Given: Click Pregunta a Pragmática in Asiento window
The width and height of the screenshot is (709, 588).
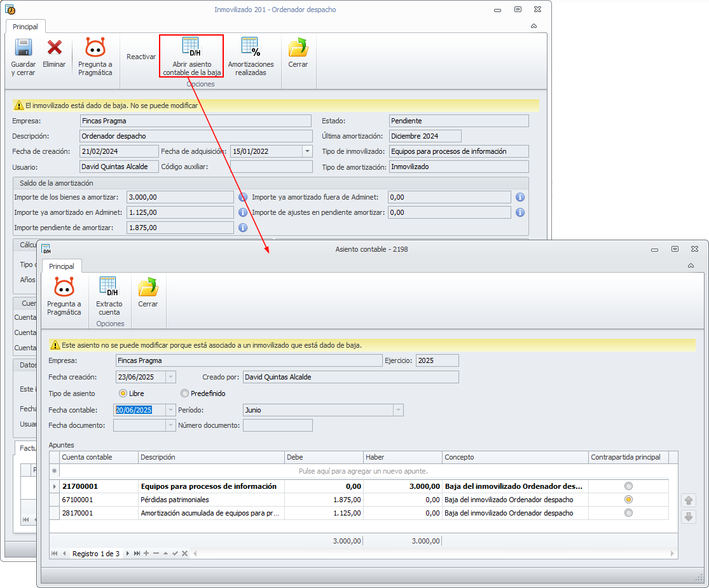Looking at the screenshot, I should [x=64, y=295].
